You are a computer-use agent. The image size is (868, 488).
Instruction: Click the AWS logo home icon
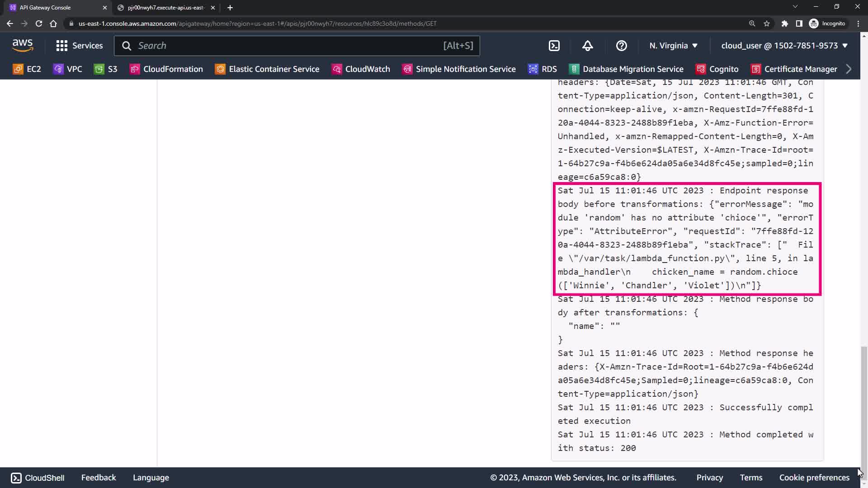pos(23,45)
